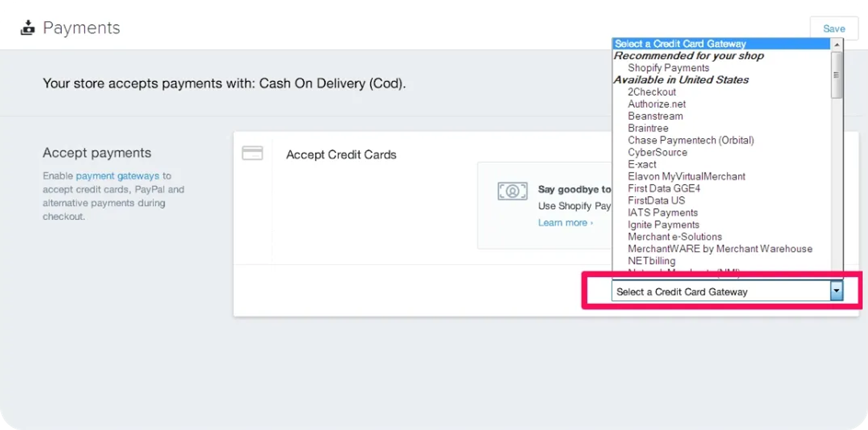
Task: Pick E-xact from the gateway list
Action: coord(642,164)
